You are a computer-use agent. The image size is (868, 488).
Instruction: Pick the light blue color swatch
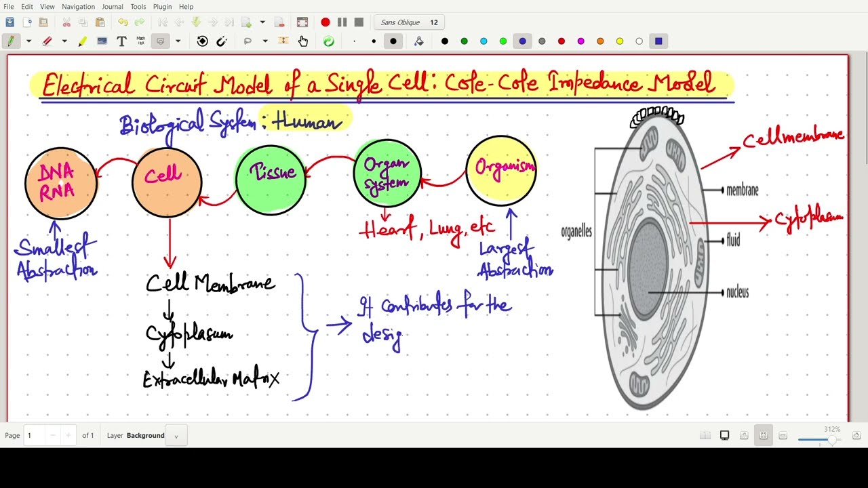(484, 41)
